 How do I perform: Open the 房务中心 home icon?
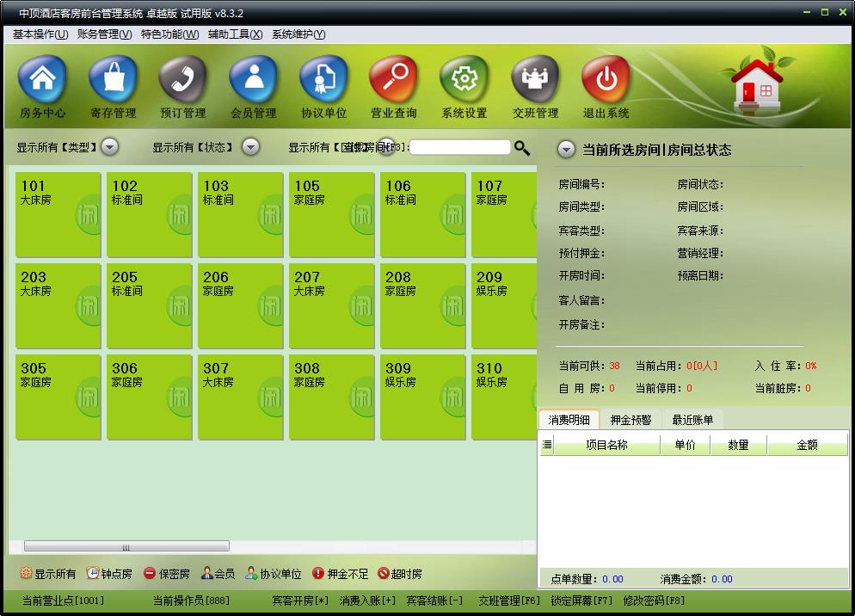coord(42,80)
